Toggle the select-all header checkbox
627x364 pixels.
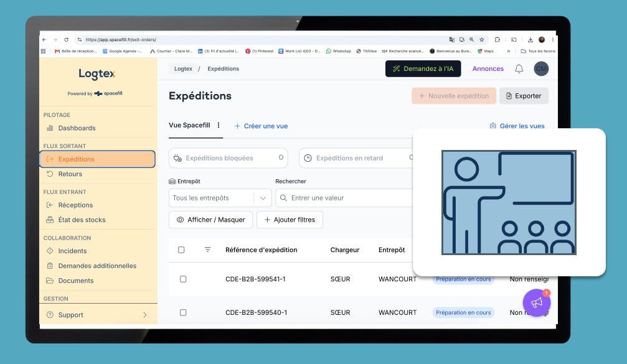point(181,250)
